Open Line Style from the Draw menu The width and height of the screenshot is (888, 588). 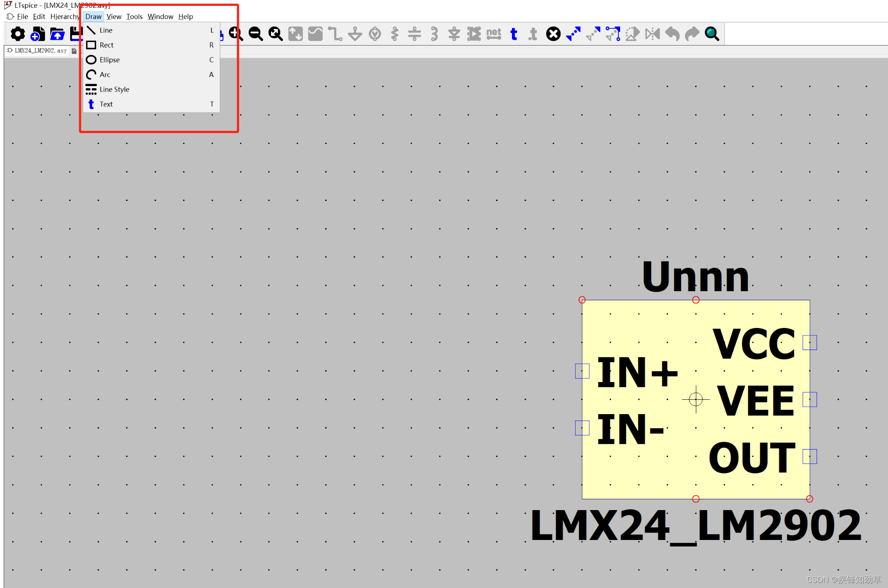click(x=114, y=89)
